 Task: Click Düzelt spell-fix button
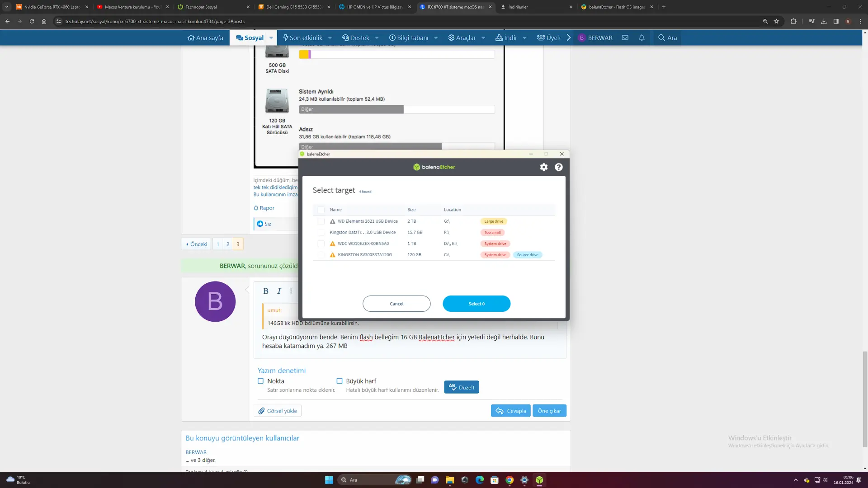click(462, 387)
